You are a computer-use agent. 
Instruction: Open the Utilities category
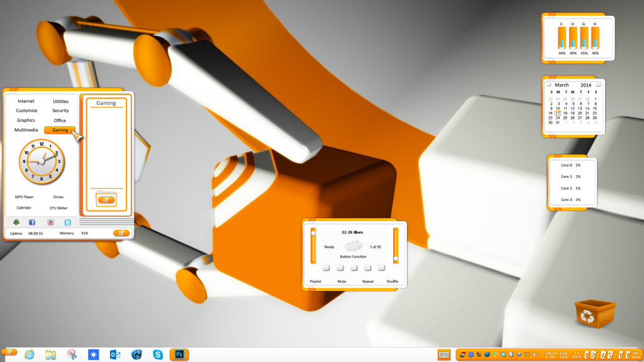coord(60,101)
